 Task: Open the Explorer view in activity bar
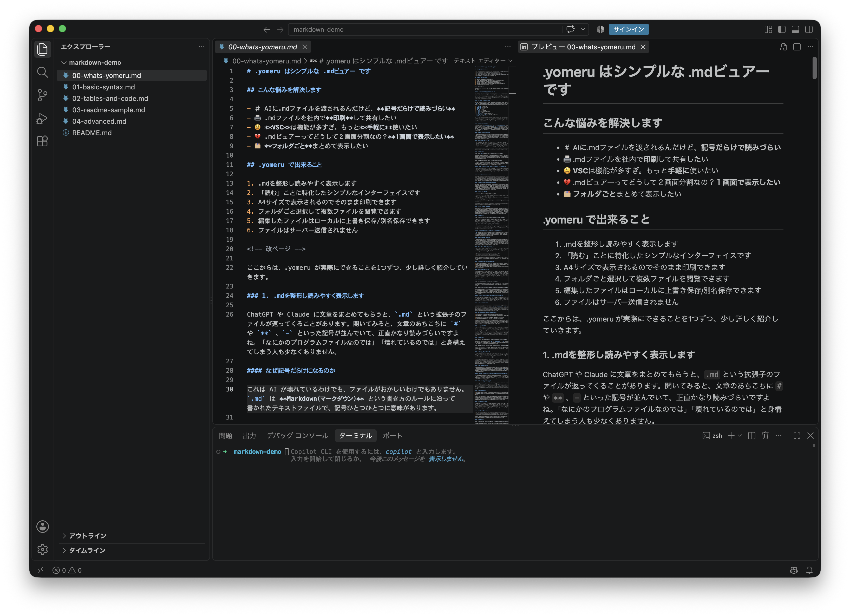(x=42, y=49)
